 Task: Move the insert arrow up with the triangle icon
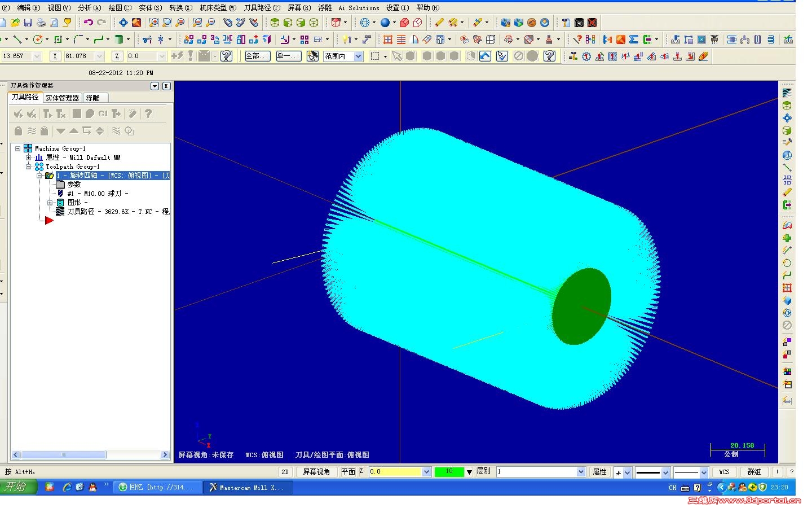[74, 131]
